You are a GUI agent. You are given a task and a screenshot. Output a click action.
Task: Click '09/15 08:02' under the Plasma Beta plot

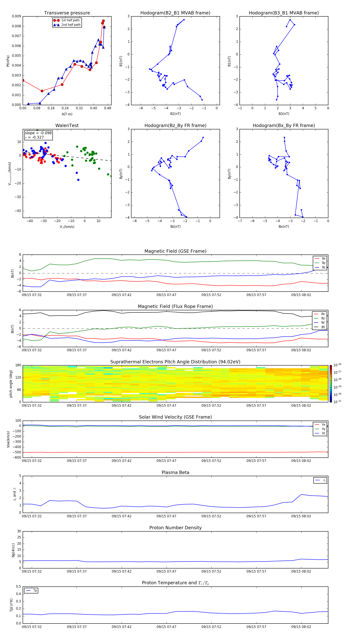(x=301, y=516)
